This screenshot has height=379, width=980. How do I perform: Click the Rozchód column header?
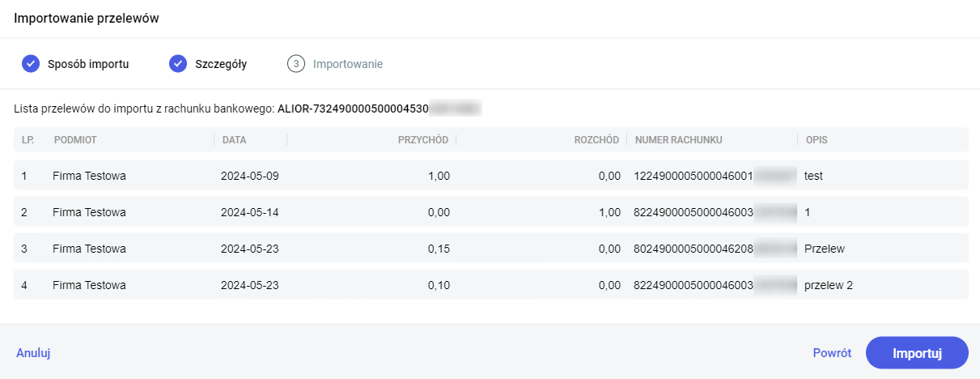pos(596,140)
